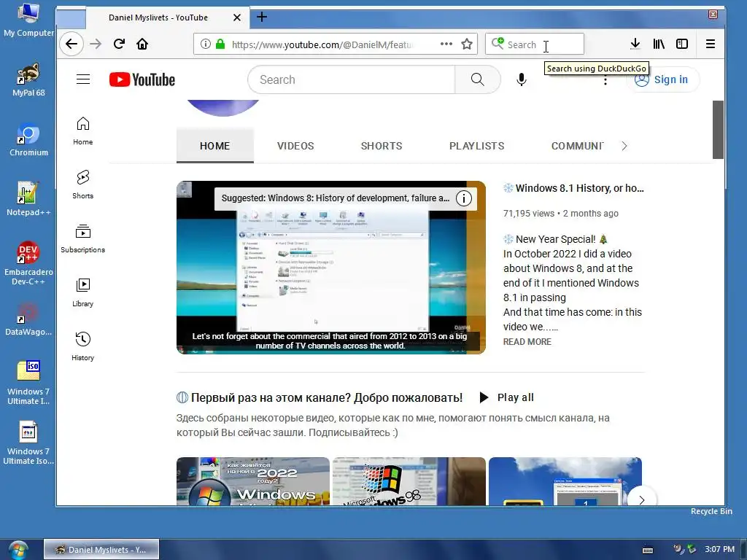This screenshot has height=560, width=747.
Task: Switch to the SHORTS channel tab
Action: 381,146
